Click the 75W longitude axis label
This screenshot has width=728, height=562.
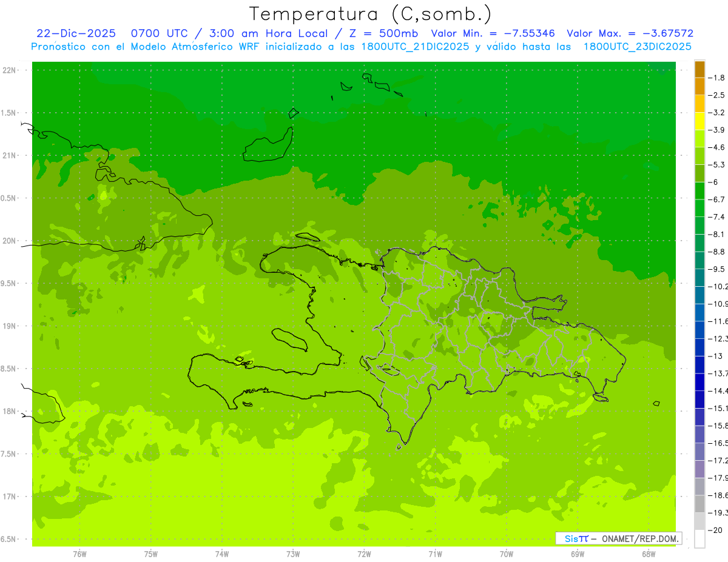tap(151, 554)
